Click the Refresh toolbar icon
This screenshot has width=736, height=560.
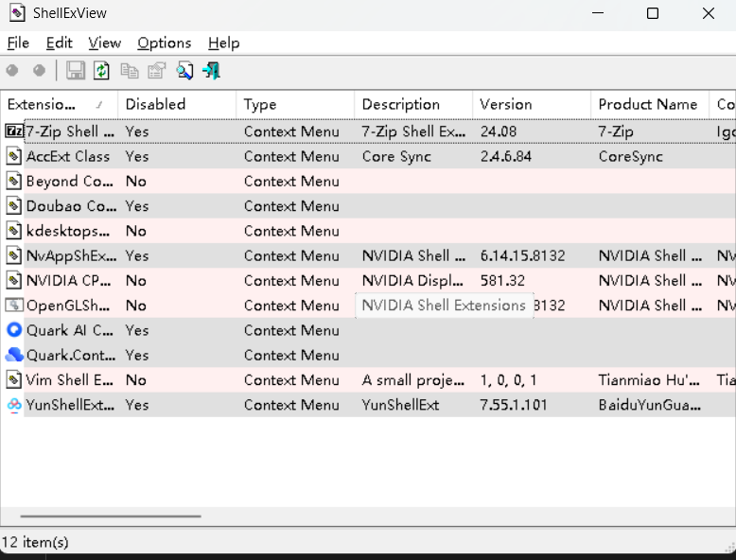(101, 71)
